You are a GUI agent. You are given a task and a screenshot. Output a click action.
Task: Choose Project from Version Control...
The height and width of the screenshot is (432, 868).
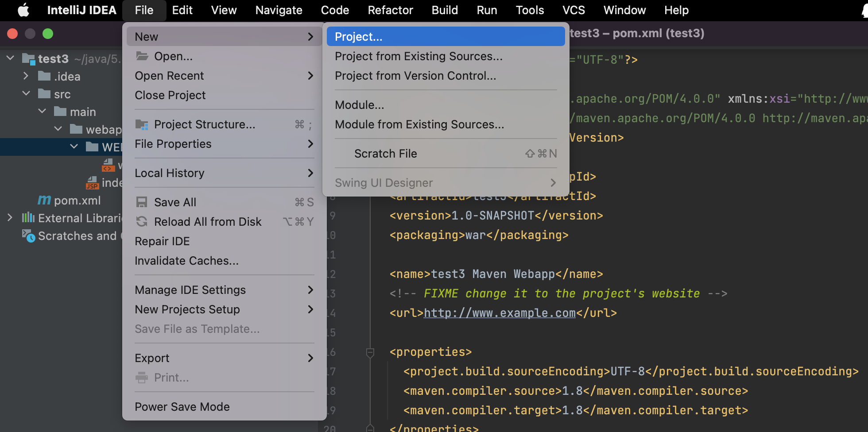tap(446, 76)
